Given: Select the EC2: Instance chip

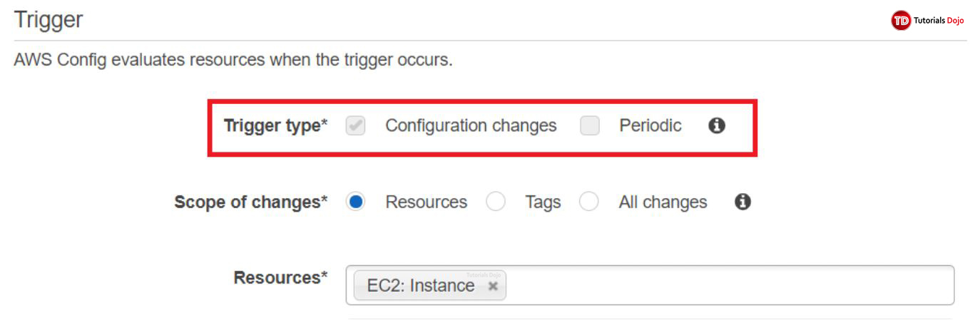Looking at the screenshot, I should (x=420, y=286).
